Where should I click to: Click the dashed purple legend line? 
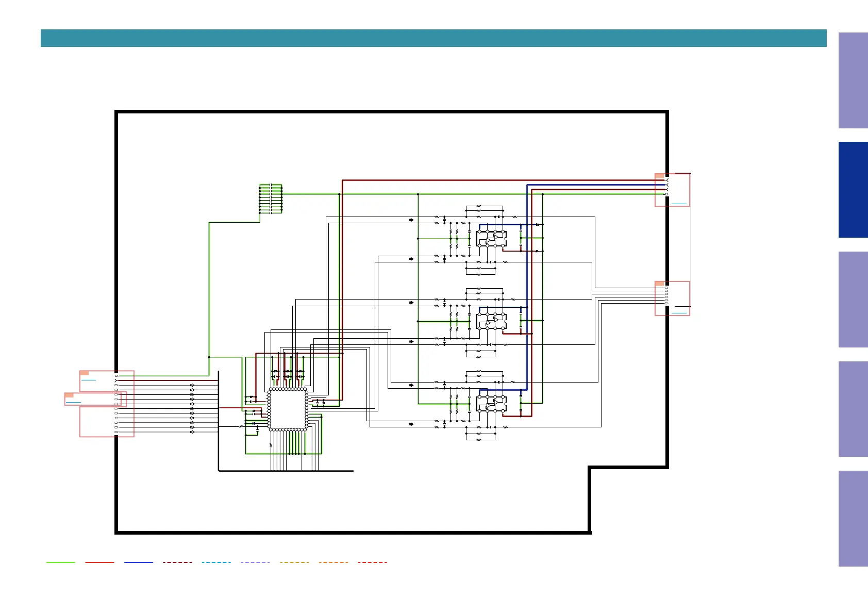pos(255,562)
